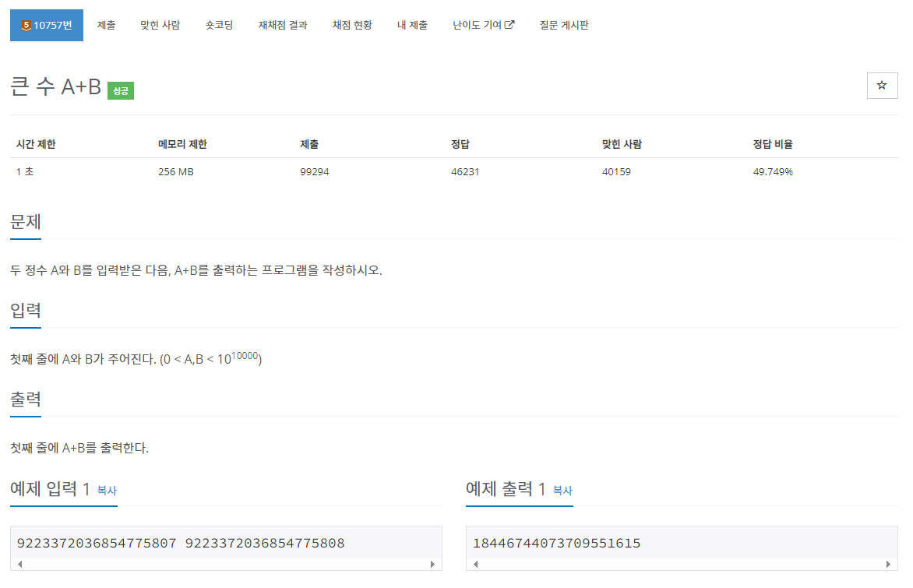View the 재채점 결과 tab
The width and height of the screenshot is (913, 588).
pos(283,25)
